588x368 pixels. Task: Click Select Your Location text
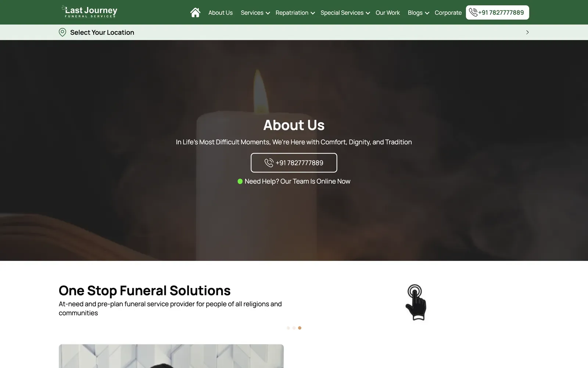point(102,32)
